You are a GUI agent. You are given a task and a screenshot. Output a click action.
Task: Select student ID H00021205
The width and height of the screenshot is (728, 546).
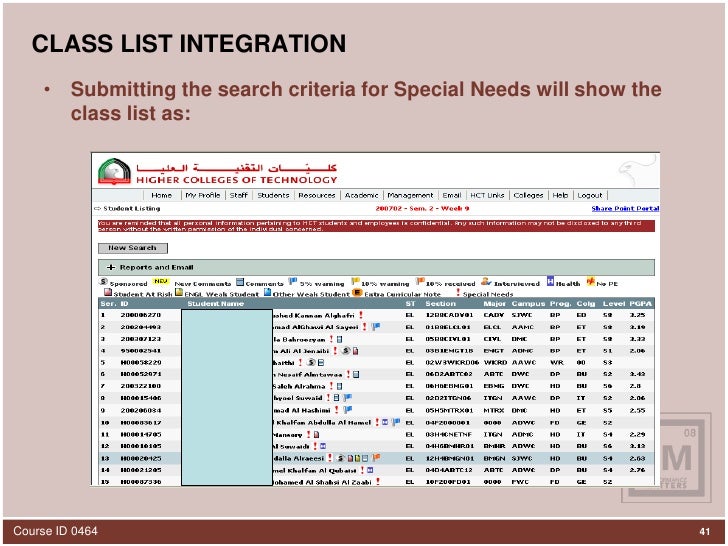(141, 470)
